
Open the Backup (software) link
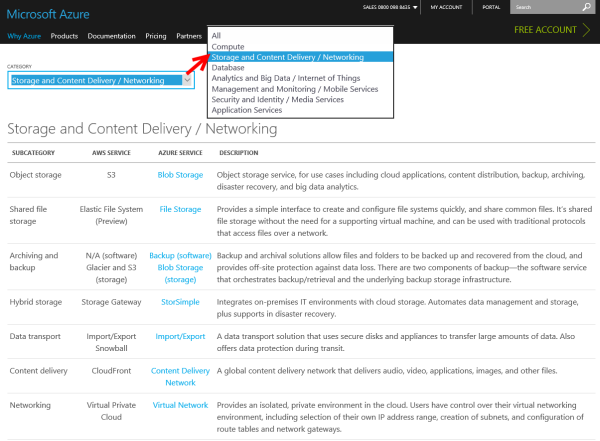[x=180, y=255]
